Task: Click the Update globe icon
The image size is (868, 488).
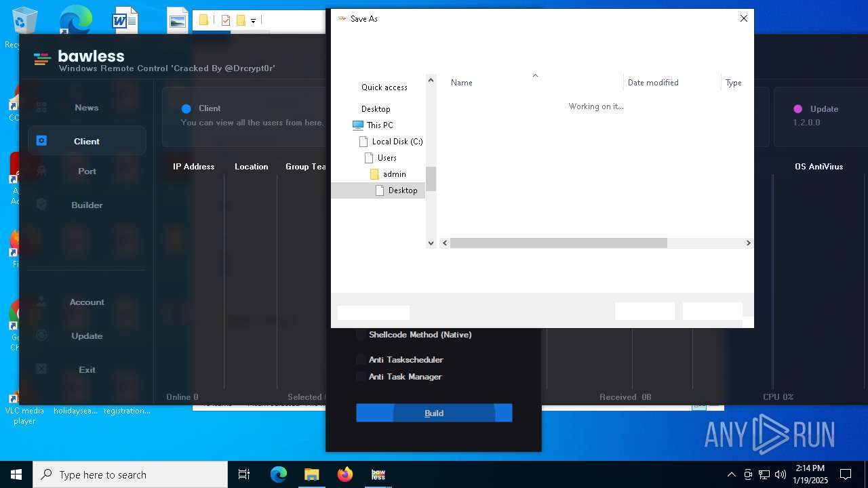Action: (41, 335)
